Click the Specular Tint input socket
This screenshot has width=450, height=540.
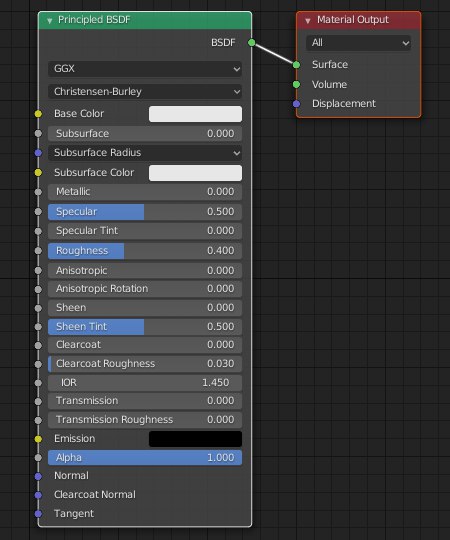click(38, 231)
